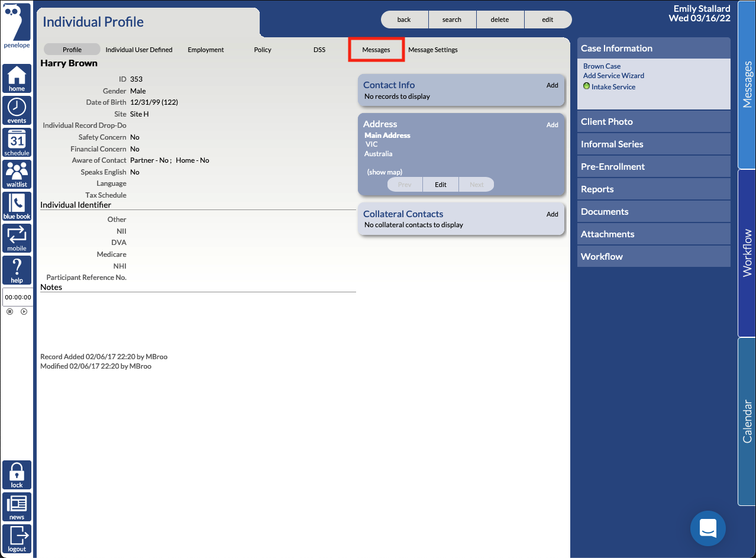Image resolution: width=756 pixels, height=558 pixels.
Task: Expand the Documents section
Action: click(654, 212)
